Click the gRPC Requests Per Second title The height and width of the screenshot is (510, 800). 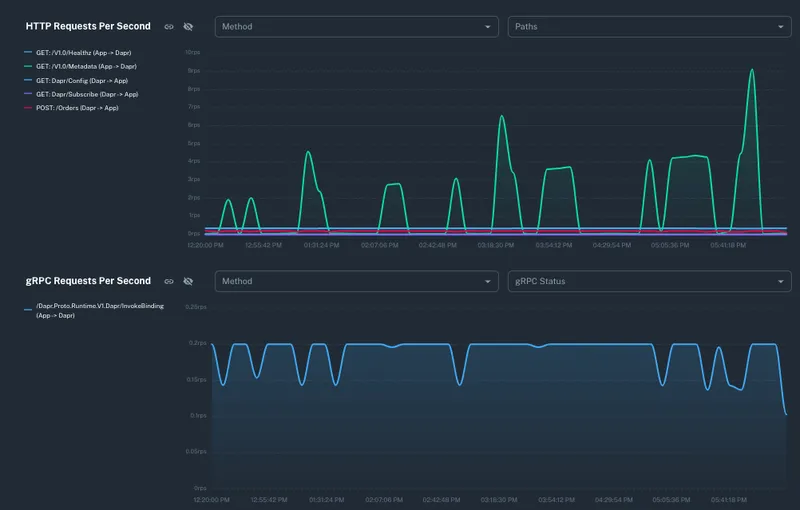click(88, 282)
